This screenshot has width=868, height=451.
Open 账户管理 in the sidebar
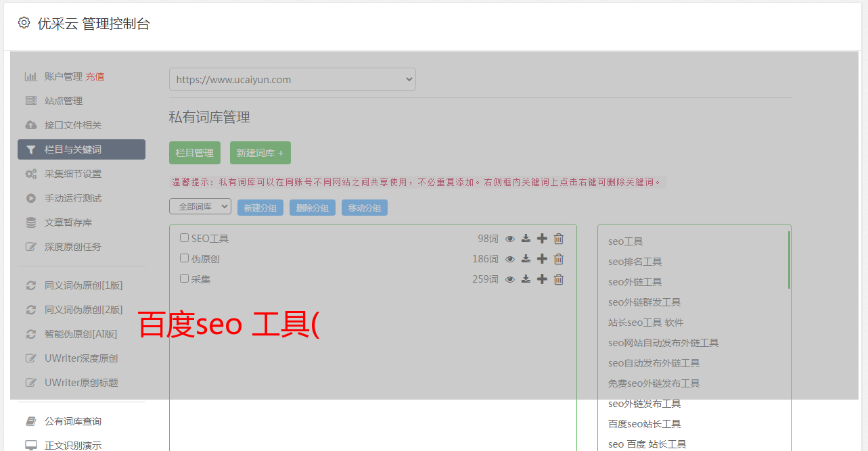coord(64,76)
